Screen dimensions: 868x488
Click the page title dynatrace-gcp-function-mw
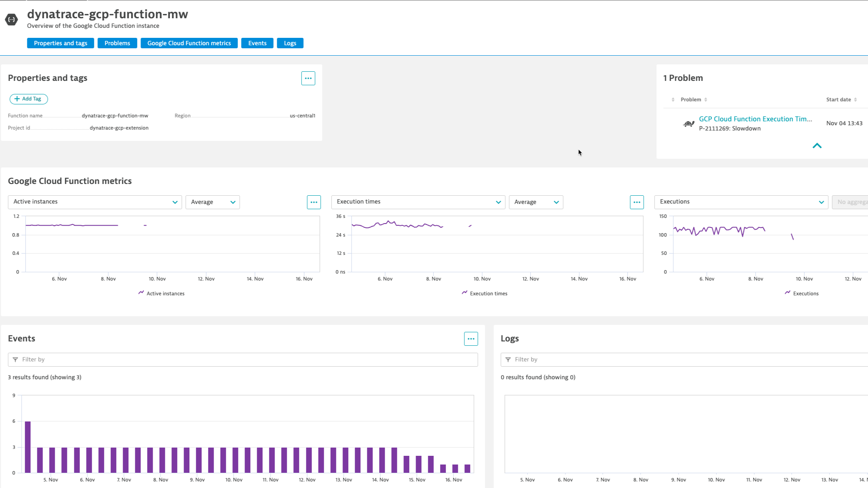(x=108, y=14)
